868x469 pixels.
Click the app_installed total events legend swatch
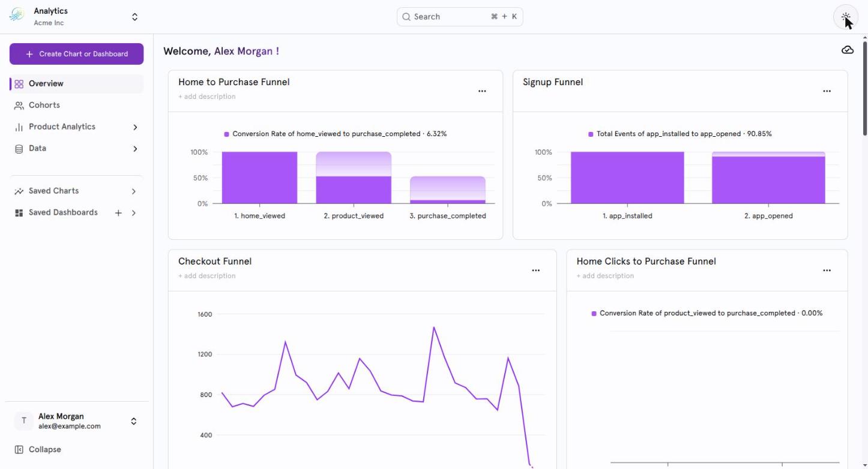(x=591, y=134)
